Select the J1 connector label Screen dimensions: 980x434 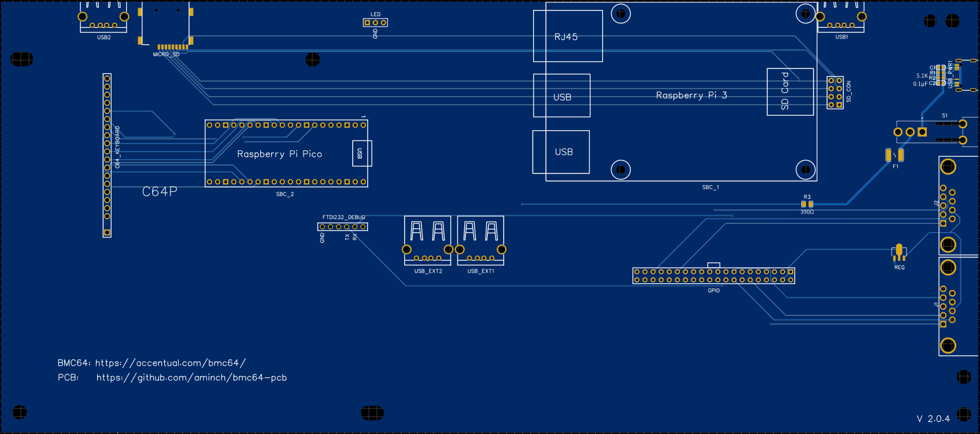936,304
